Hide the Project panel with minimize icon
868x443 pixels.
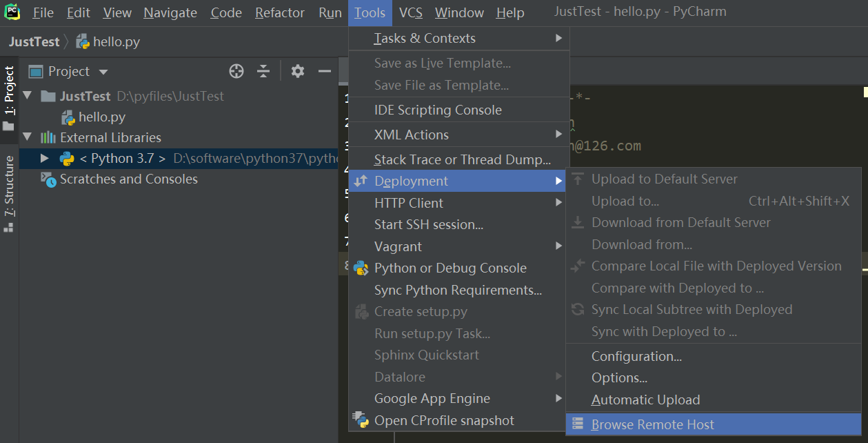325,71
